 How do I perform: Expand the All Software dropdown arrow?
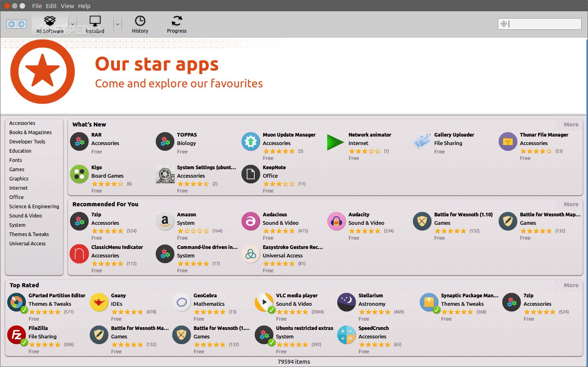[72, 25]
